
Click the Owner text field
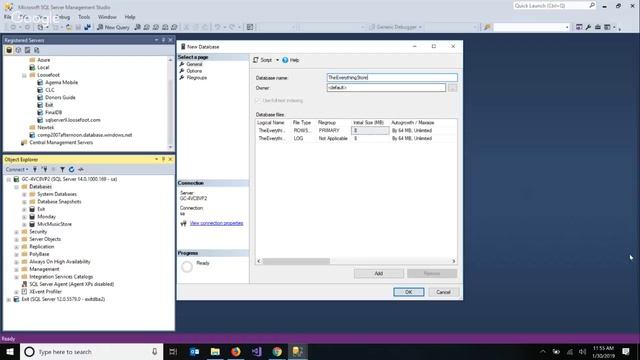tap(386, 88)
